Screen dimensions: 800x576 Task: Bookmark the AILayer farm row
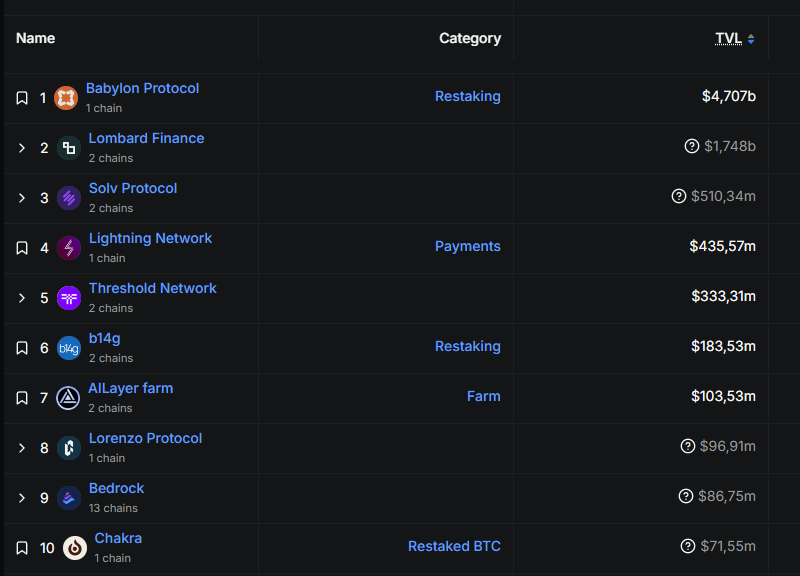(22, 398)
